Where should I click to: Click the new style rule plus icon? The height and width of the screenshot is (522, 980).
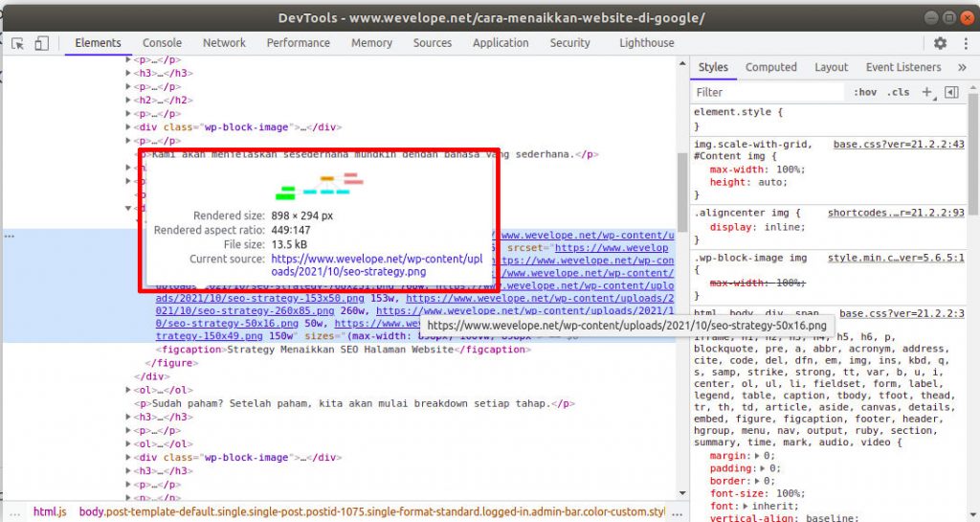pos(925,92)
